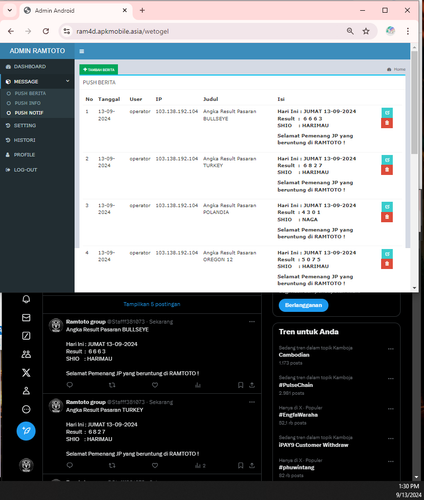Click edit icon for BULLSEYE row
The width and height of the screenshot is (424, 500).
point(387,113)
